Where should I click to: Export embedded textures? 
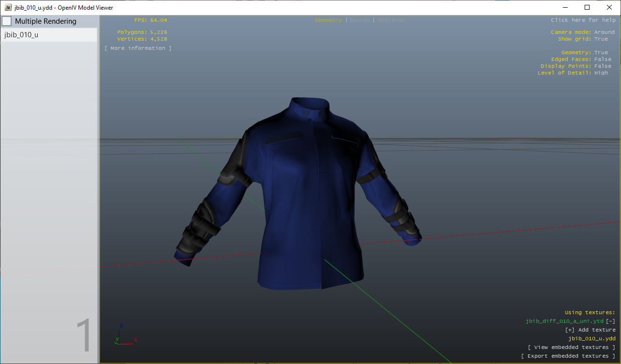click(569, 356)
